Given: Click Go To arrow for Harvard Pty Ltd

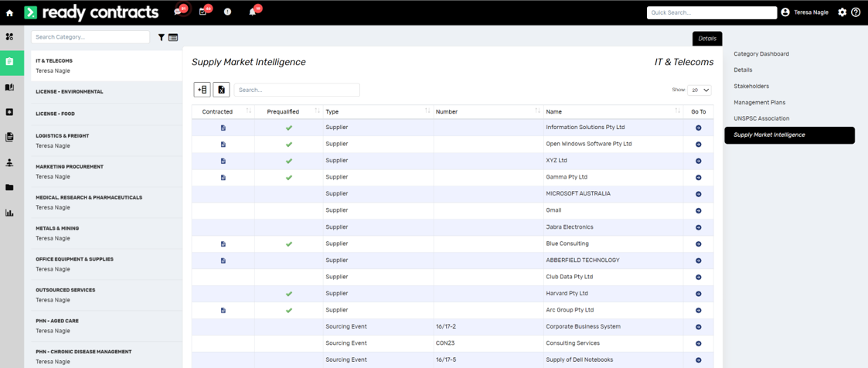Looking at the screenshot, I should coord(698,294).
